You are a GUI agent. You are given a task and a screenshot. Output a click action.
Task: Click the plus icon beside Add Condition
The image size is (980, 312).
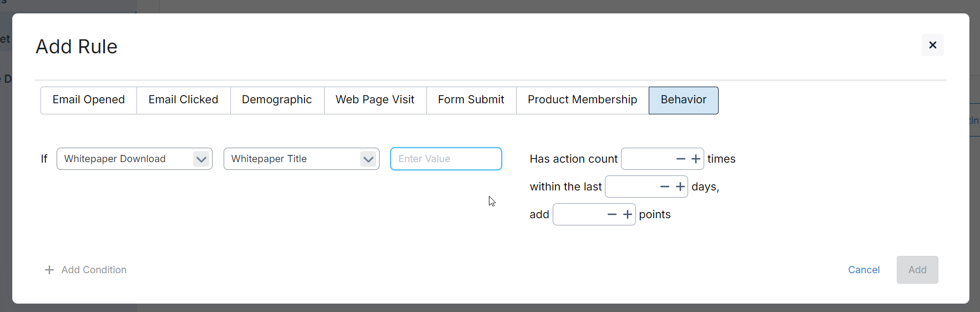click(x=49, y=270)
